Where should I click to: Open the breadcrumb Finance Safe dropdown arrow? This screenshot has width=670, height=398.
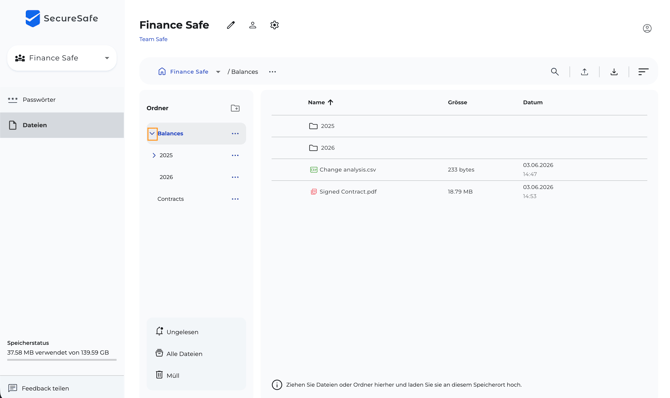(x=218, y=72)
